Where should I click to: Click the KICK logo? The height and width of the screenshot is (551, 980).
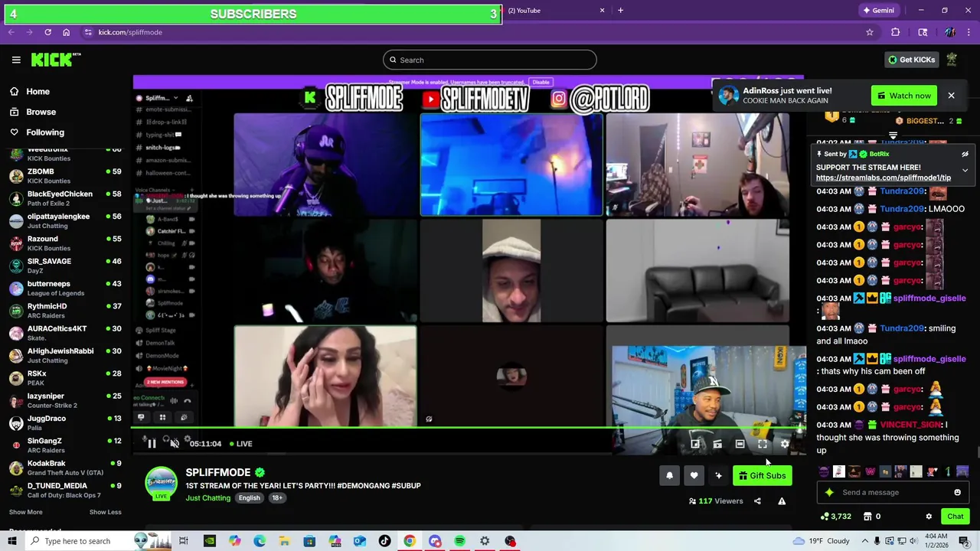pyautogui.click(x=56, y=60)
